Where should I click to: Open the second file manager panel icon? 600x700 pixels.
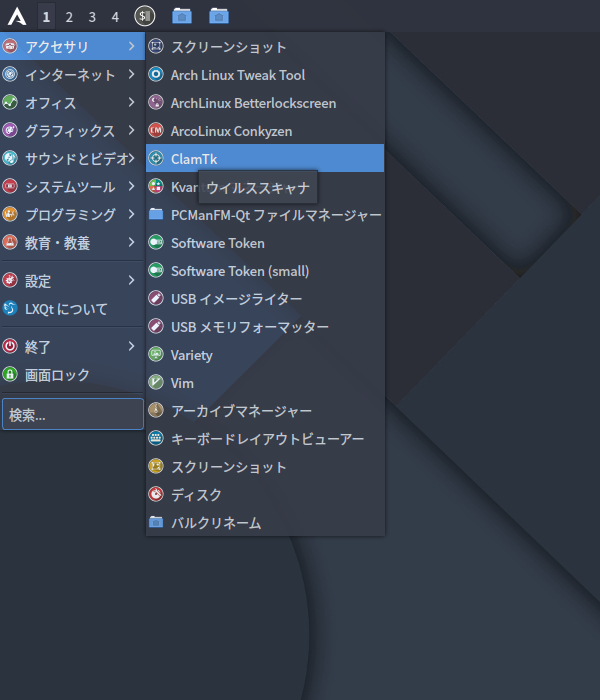(219, 16)
